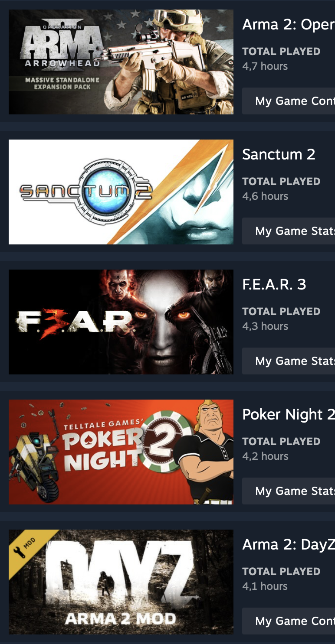Click the Poker Night 2 title link

tap(289, 415)
